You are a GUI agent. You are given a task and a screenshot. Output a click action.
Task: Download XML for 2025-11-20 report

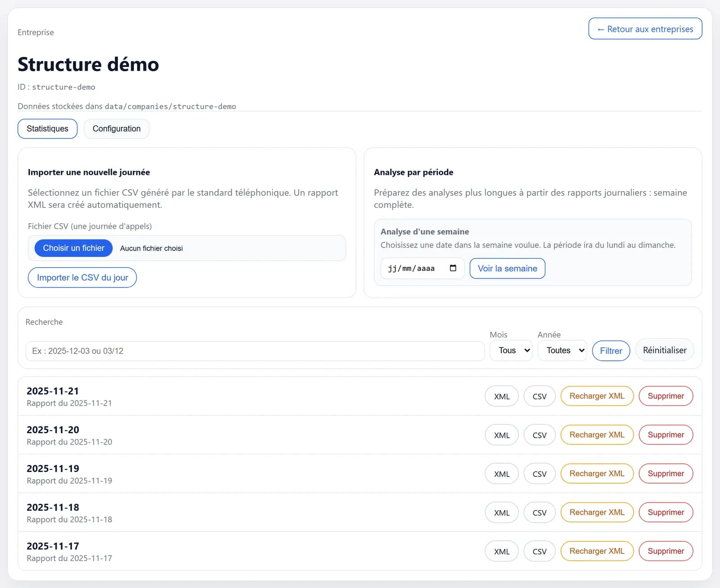[x=502, y=435]
